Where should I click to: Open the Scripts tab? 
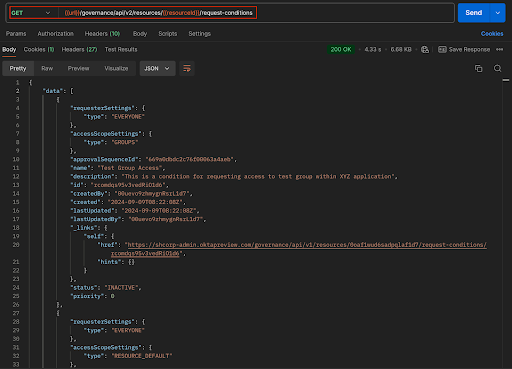point(168,34)
